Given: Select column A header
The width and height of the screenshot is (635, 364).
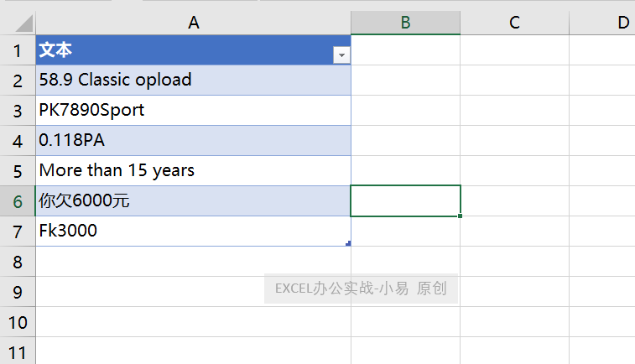Looking at the screenshot, I should tap(194, 23).
